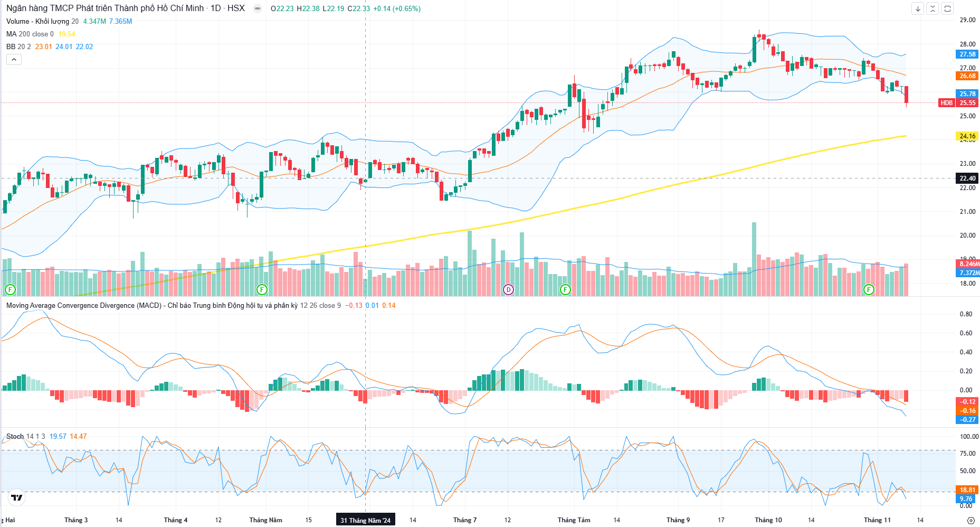Click the 25.55 last price label
The image size is (980, 527).
tap(967, 103)
